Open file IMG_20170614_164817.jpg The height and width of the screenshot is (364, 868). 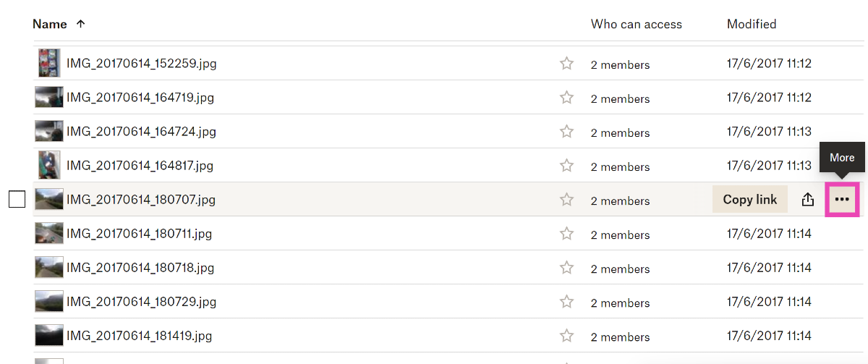140,166
